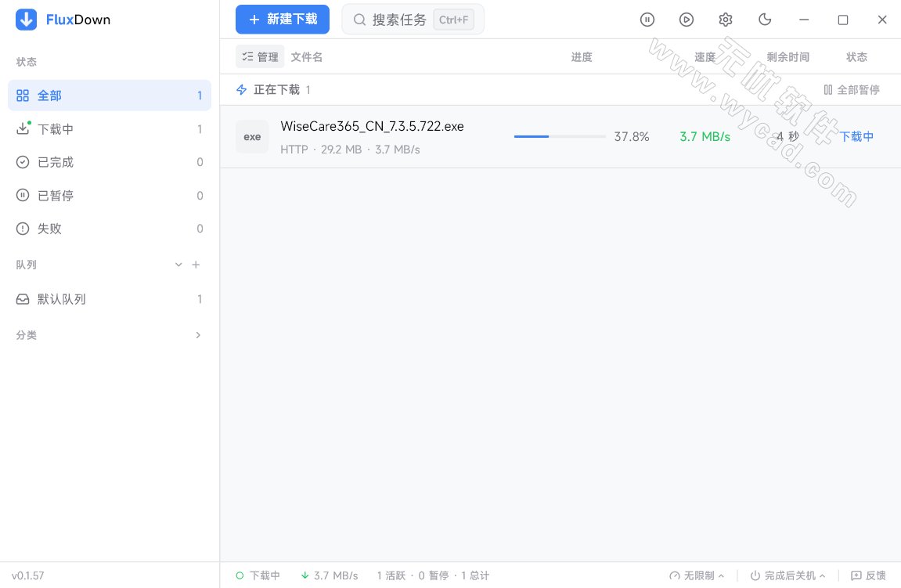The image size is (901, 588).
Task: Click the New Download button
Action: pos(282,20)
